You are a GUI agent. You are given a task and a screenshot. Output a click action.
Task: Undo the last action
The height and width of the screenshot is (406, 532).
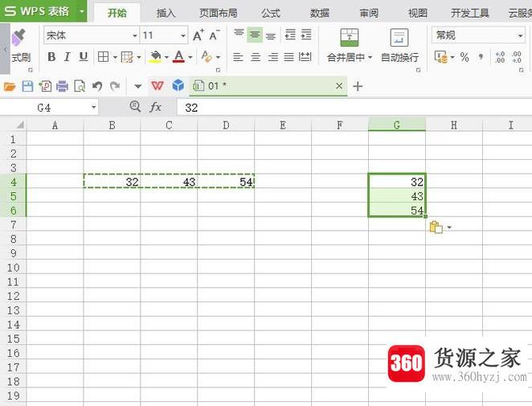coord(97,86)
